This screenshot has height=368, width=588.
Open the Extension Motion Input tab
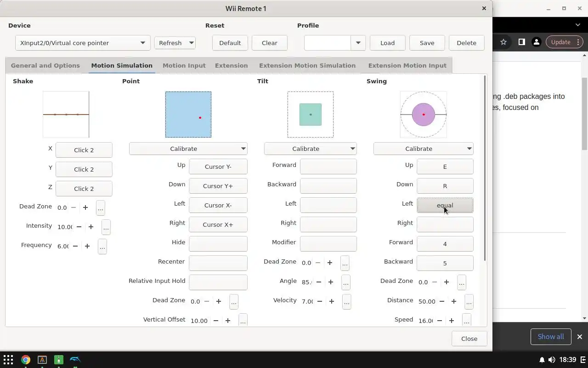pos(407,65)
